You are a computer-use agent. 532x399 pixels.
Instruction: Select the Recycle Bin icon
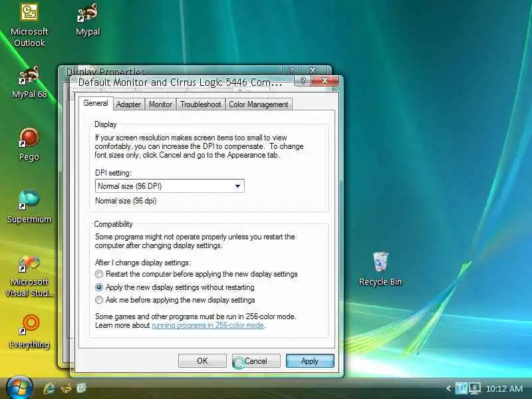380,269
